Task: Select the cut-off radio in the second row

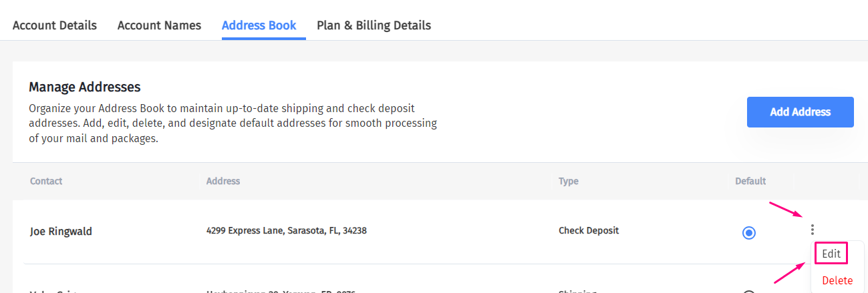Action: [749, 292]
